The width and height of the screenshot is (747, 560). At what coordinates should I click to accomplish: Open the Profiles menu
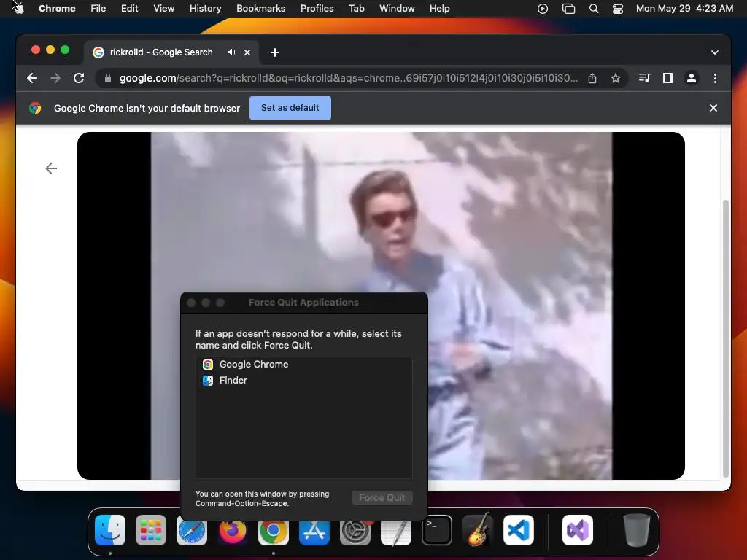click(317, 8)
